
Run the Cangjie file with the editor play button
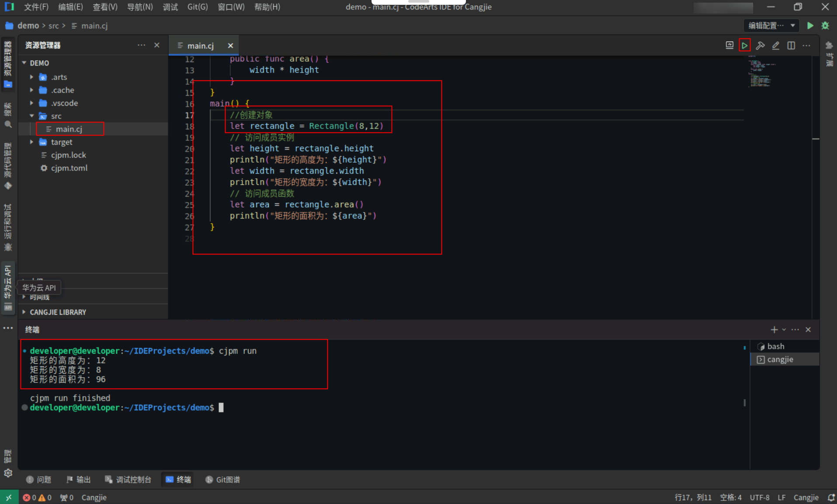[744, 45]
